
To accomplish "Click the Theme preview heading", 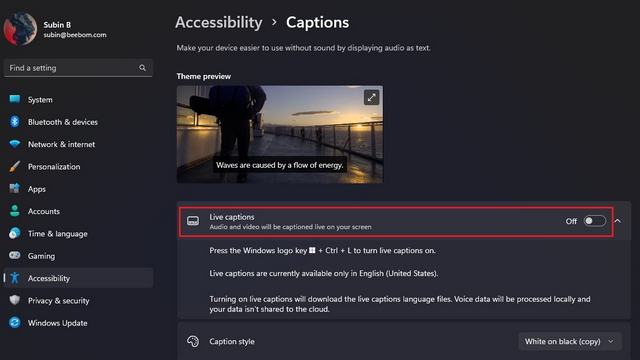I will coord(204,76).
